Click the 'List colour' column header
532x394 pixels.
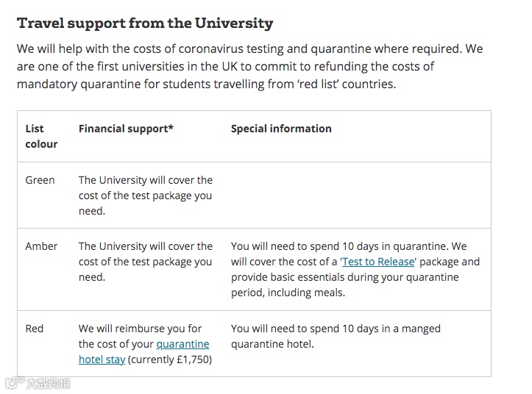40,136
